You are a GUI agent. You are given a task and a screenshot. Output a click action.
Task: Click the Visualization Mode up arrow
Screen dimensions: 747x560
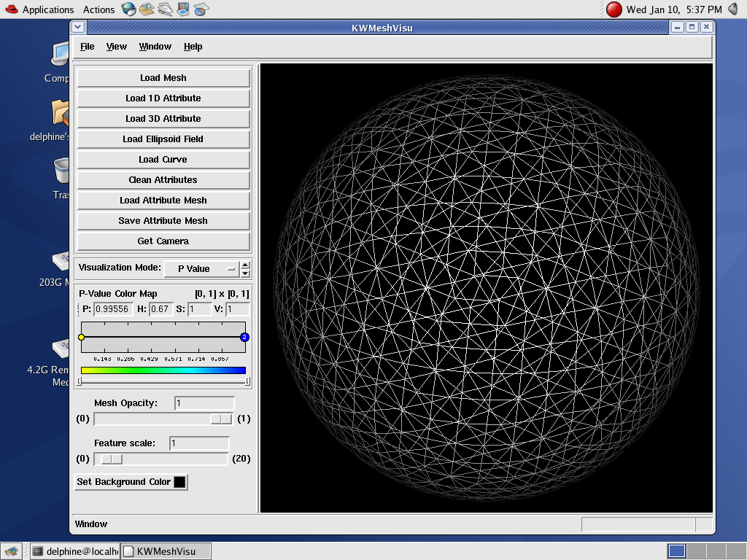coord(245,265)
